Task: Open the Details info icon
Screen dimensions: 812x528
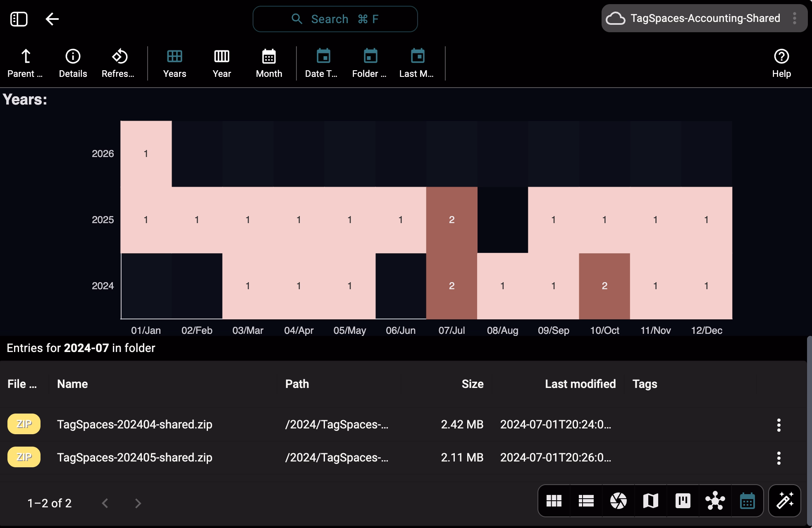Action: tap(73, 63)
